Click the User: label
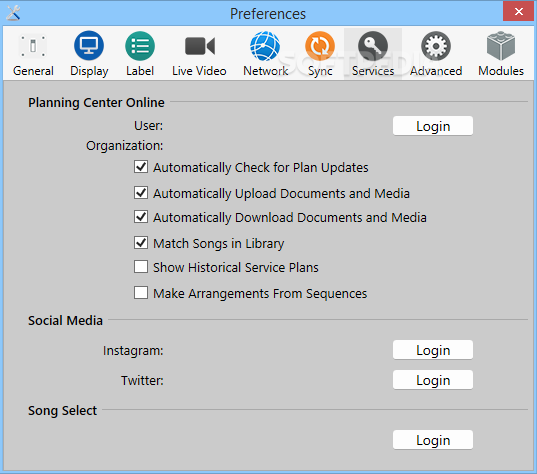 [x=149, y=126]
